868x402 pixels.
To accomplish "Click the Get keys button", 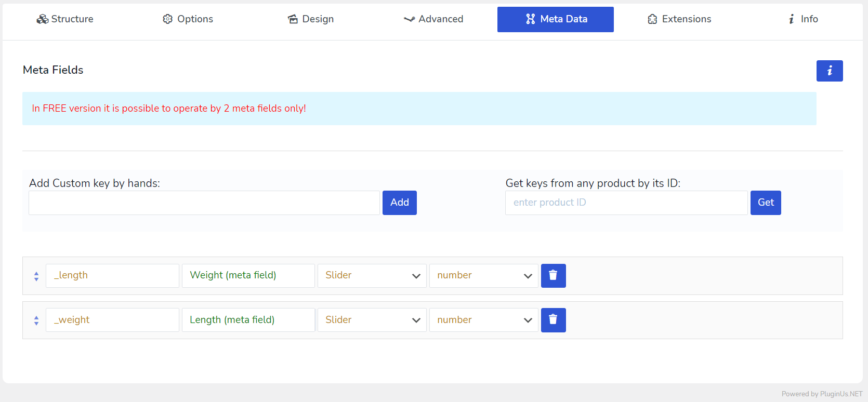I will pyautogui.click(x=765, y=203).
